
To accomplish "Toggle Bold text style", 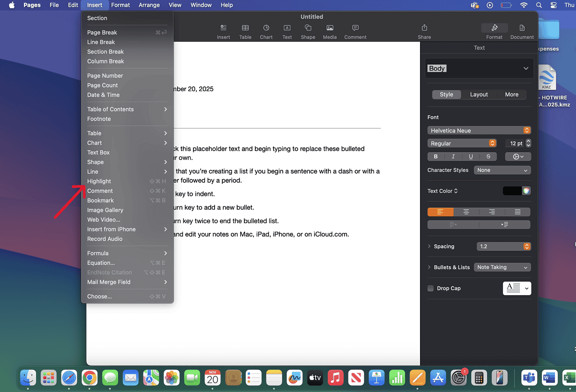I will click(x=436, y=156).
